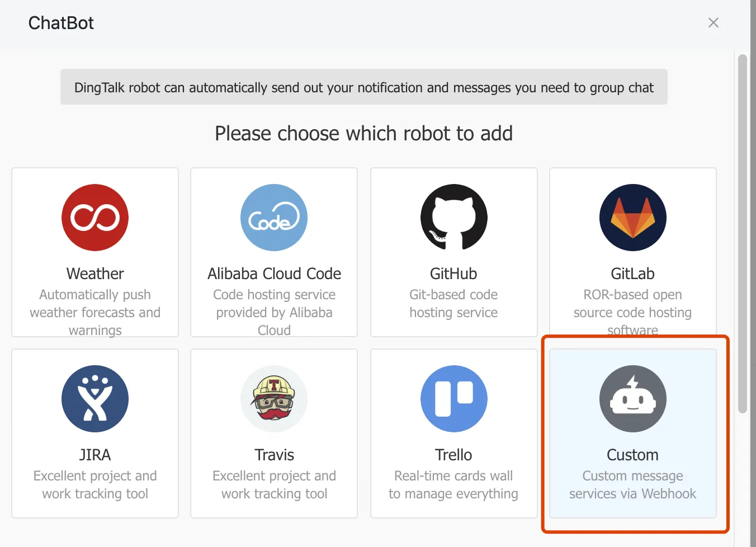Select the Weather robot icon

95,218
